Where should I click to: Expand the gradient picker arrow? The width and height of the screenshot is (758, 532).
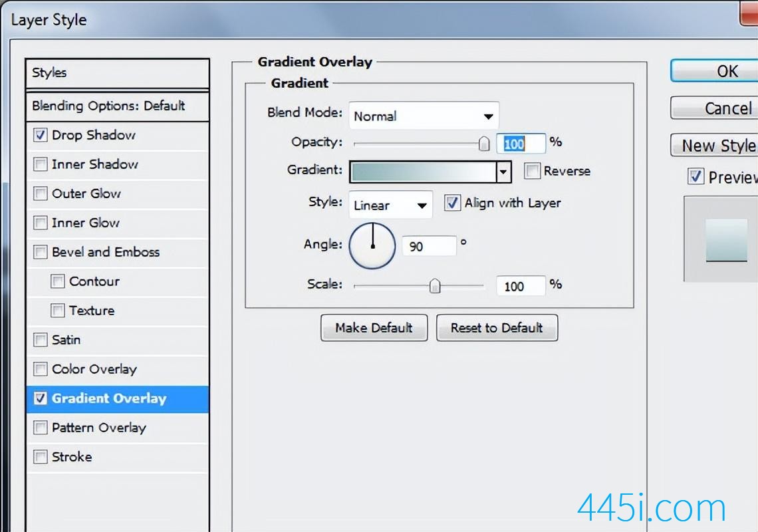coord(504,172)
